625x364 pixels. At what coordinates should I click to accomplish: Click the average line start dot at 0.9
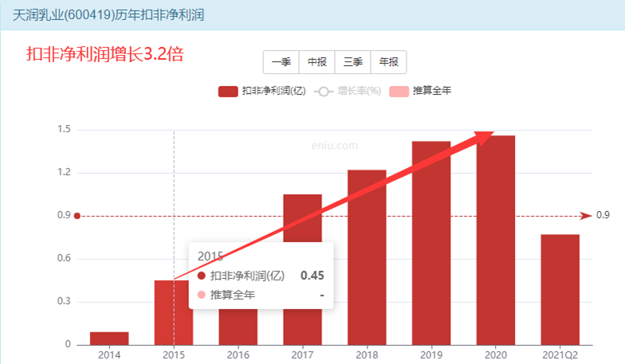tap(77, 216)
